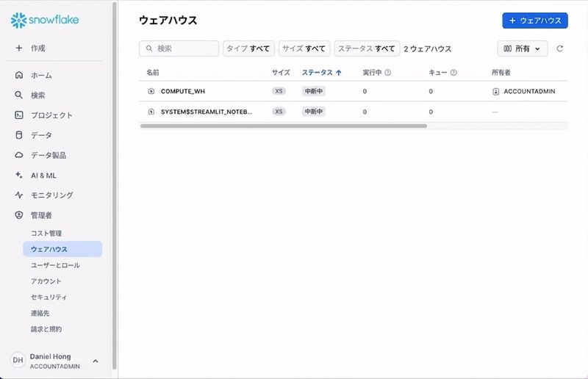Click the info icon beside 実行中 header
The width and height of the screenshot is (588, 379).
coord(388,73)
